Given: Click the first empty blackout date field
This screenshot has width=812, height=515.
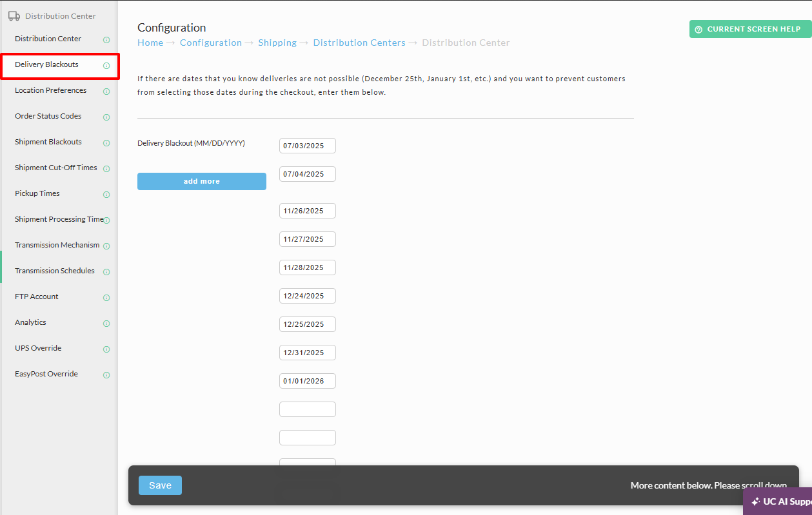Looking at the screenshot, I should pos(308,409).
